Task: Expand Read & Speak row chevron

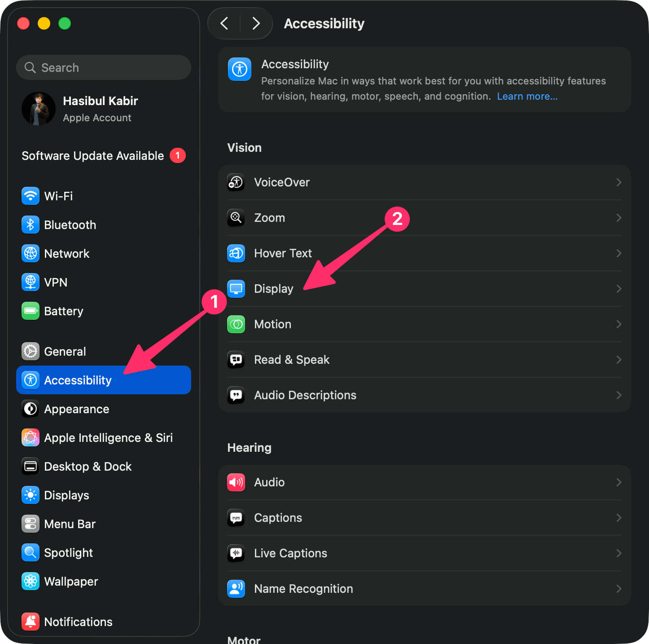Action: tap(619, 360)
